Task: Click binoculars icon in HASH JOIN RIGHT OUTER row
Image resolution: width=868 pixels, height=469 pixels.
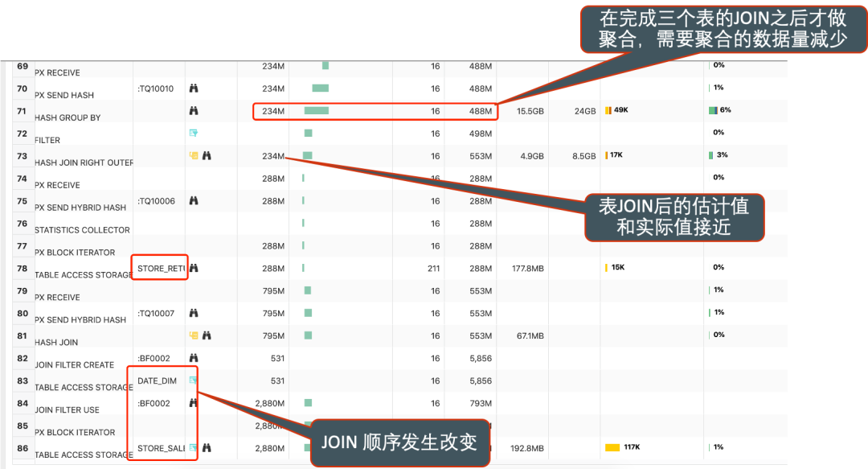Action: click(x=207, y=156)
